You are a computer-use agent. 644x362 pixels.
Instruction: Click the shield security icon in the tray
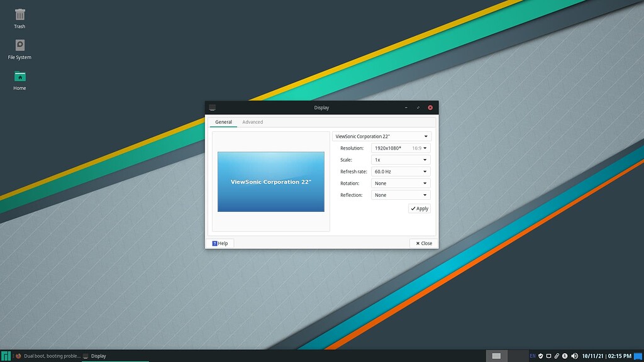pos(541,356)
